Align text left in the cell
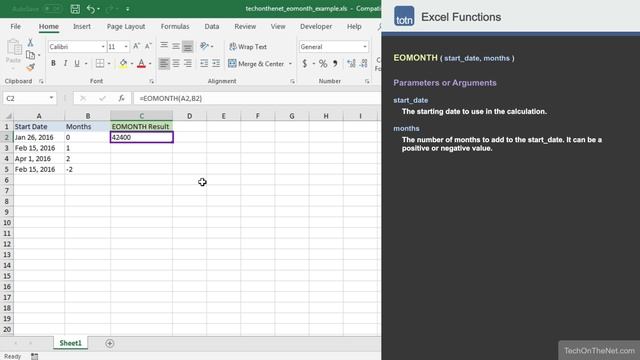Image resolution: width=640 pixels, height=360 pixels. pos(164,63)
